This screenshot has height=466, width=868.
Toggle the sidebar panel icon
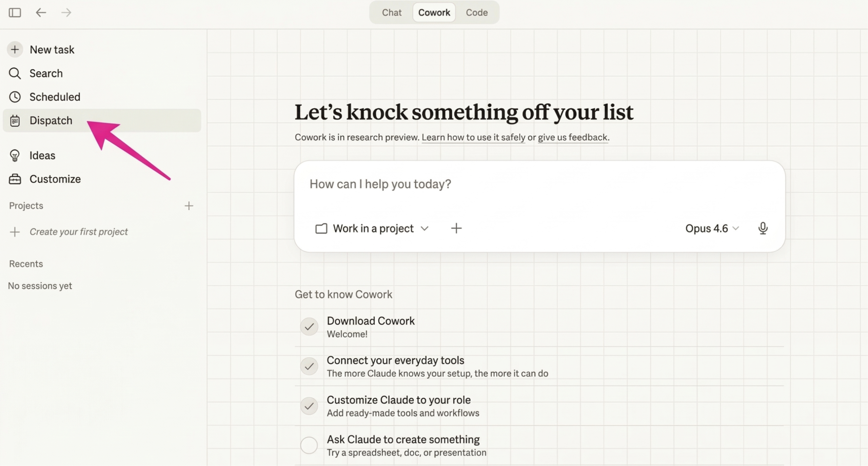coord(15,13)
